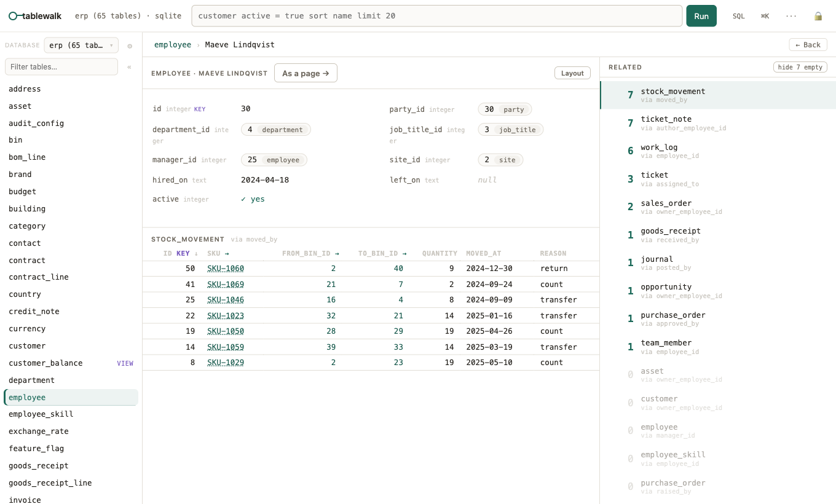Open the erp database dropdown
The width and height of the screenshot is (836, 504).
tap(81, 45)
